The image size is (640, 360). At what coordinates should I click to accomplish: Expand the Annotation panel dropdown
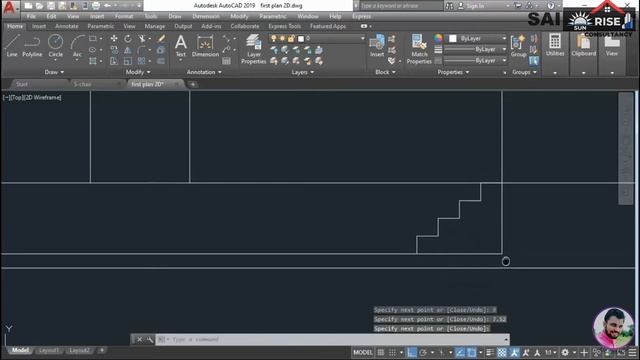pyautogui.click(x=204, y=72)
